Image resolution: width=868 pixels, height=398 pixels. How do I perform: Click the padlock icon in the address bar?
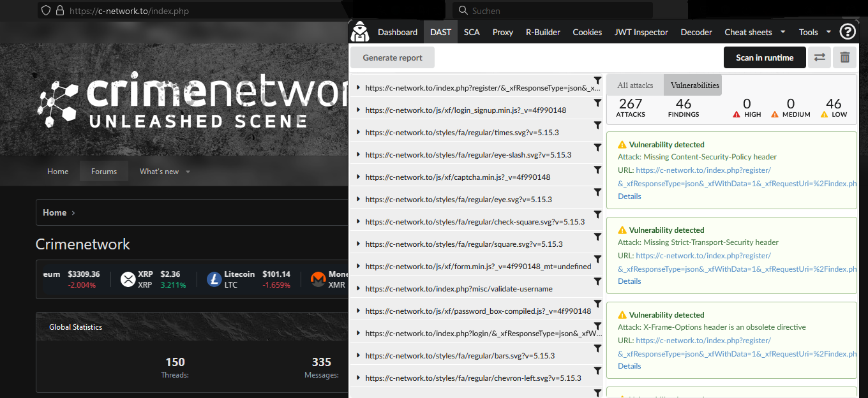pyautogui.click(x=60, y=11)
